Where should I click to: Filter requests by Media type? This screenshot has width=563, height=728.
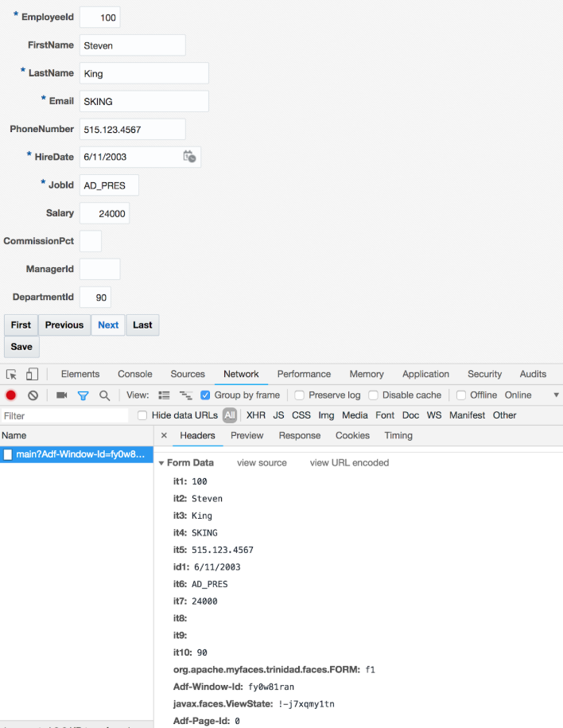coord(355,415)
